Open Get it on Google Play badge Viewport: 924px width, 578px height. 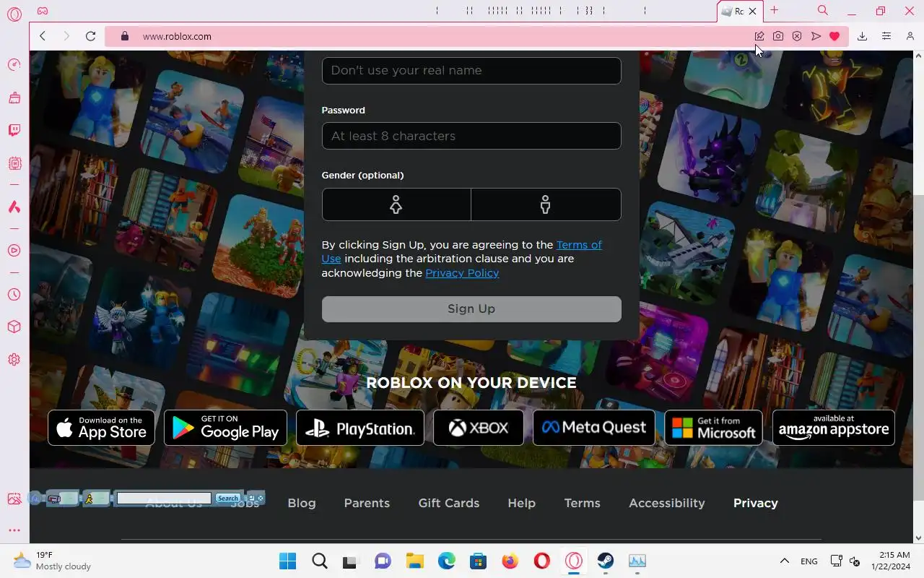[225, 428]
